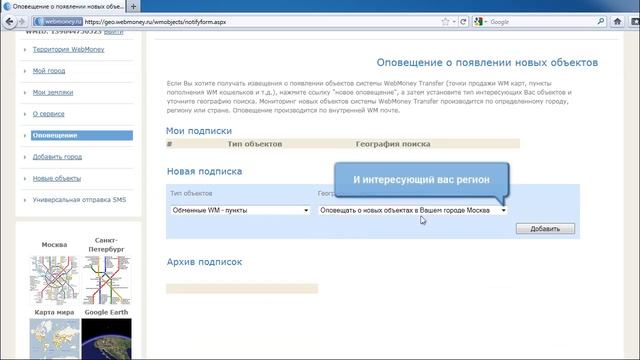
Task: Click the География поиска column header
Action: [393, 144]
